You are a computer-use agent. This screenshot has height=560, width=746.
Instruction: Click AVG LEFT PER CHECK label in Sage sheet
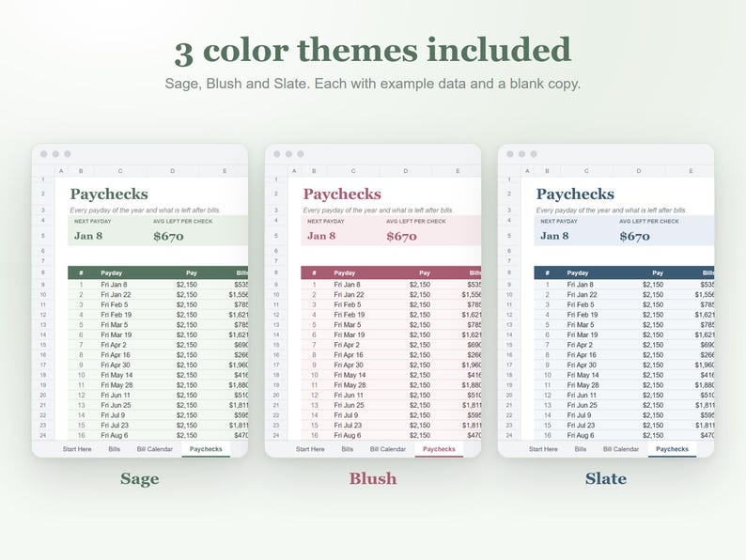point(182,222)
